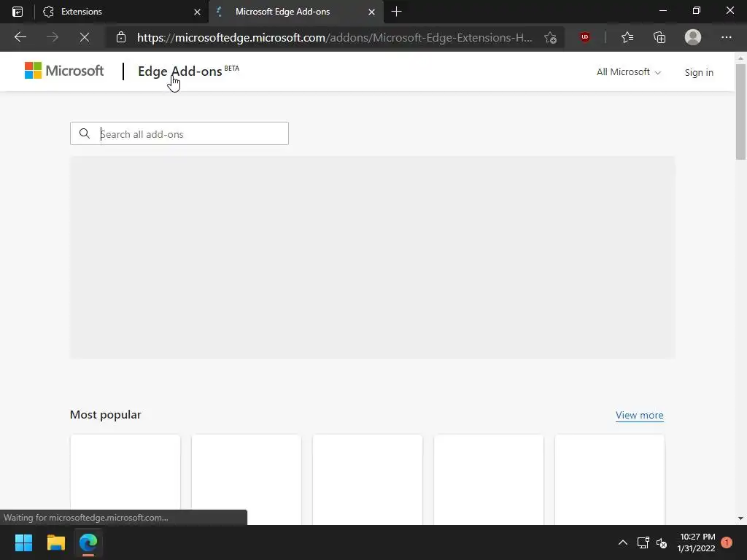Open Settings and more menu

pos(726,37)
